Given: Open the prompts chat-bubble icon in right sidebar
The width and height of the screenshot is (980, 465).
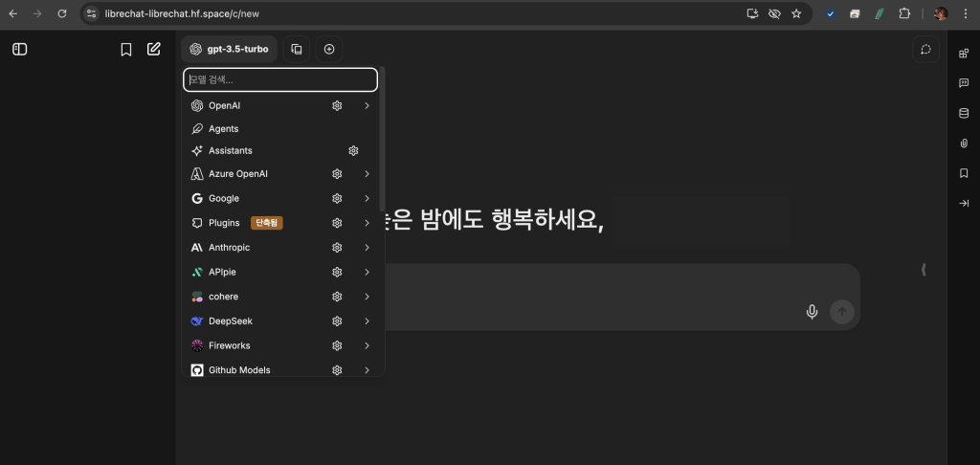Looking at the screenshot, I should pos(964,83).
